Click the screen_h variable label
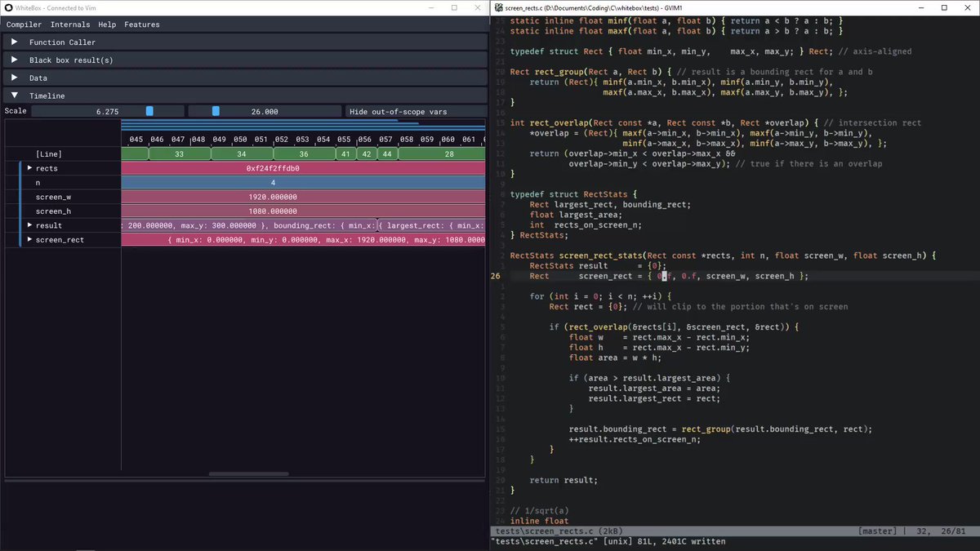The height and width of the screenshot is (551, 980). (53, 211)
